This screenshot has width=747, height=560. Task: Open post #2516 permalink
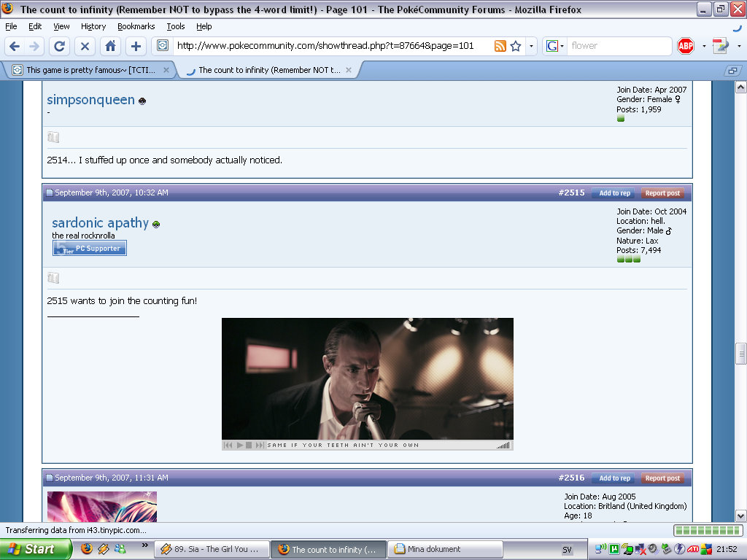point(571,478)
